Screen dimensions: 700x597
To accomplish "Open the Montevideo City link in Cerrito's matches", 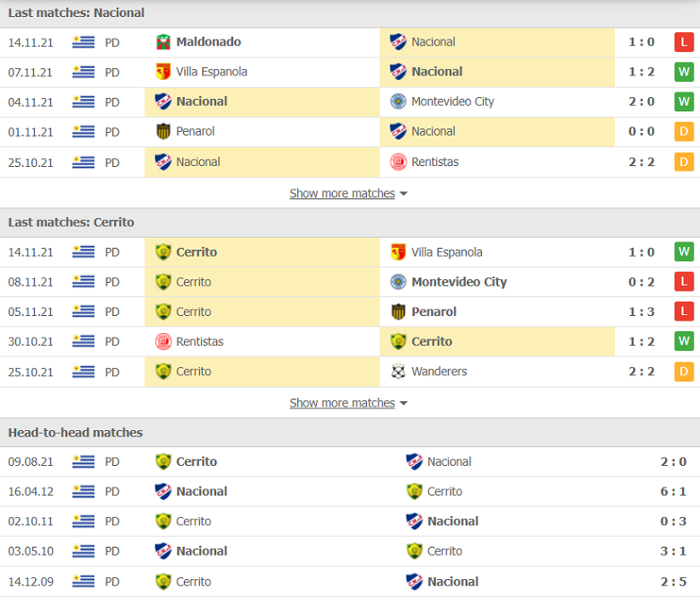I will [x=459, y=282].
